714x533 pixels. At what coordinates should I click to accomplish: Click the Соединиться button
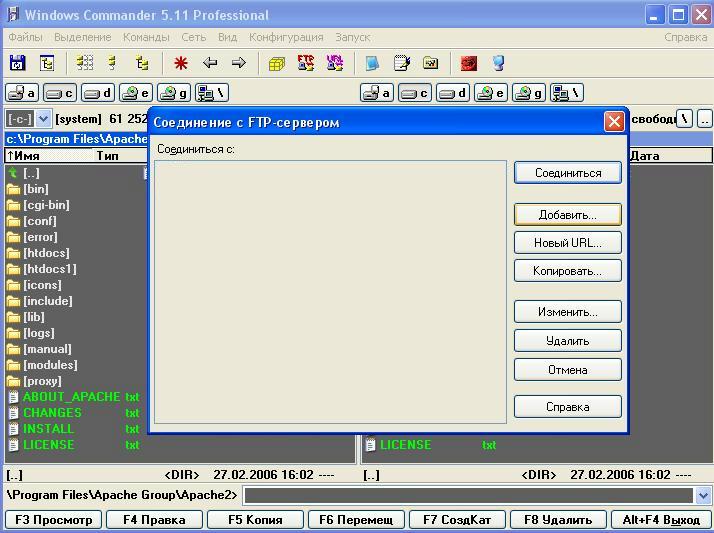[568, 173]
